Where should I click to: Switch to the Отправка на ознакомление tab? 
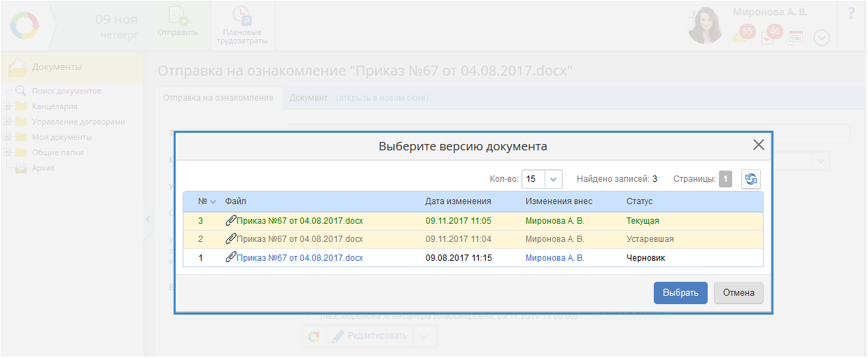click(x=218, y=98)
